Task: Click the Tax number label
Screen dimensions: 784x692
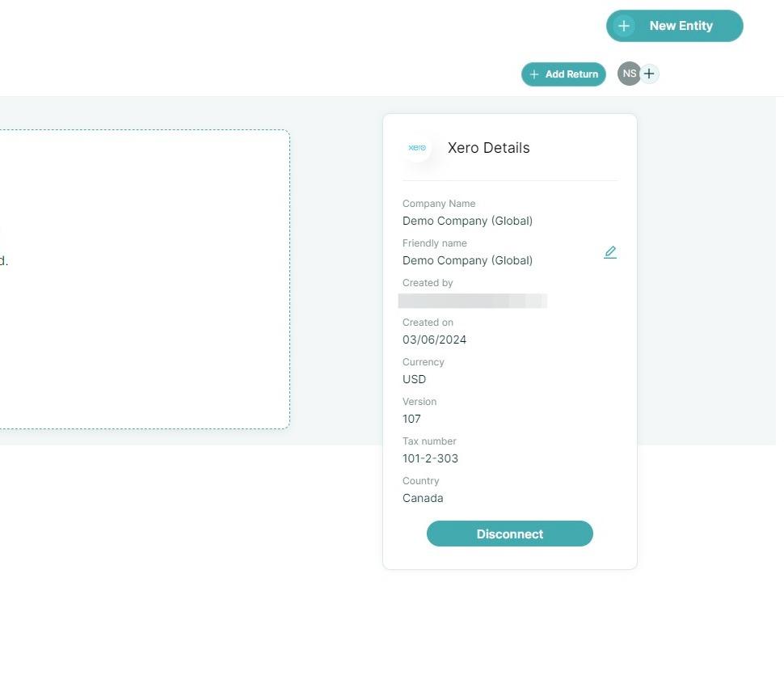Action: (x=429, y=441)
